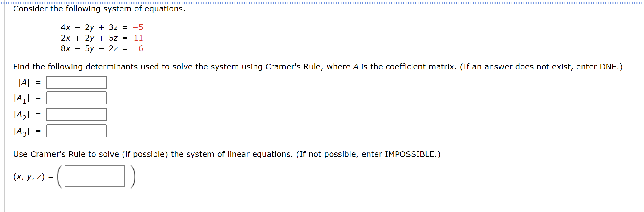Screen dimensions: 644x212
Task: Click the equation 2x + 2y + 5z = 11
Action: (102, 38)
